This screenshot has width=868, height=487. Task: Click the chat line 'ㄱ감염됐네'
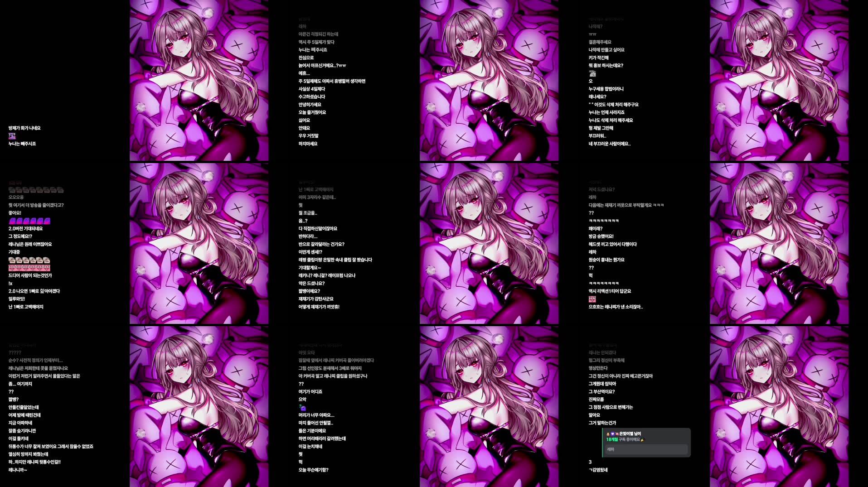598,470
